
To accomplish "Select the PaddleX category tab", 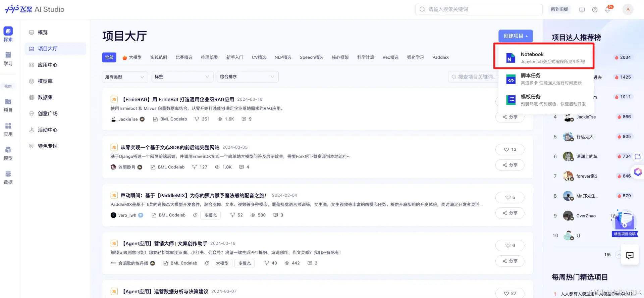I will pyautogui.click(x=441, y=57).
